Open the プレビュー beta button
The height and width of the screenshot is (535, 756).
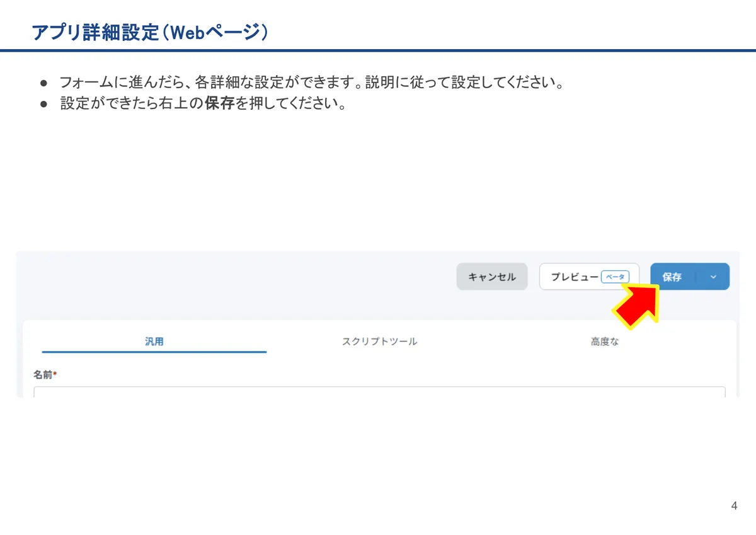point(589,277)
